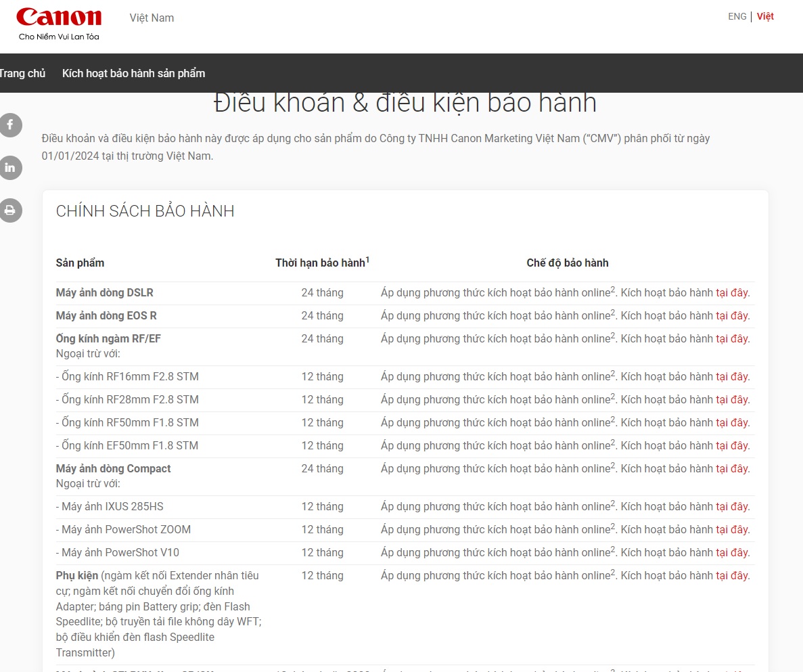803x672 pixels.
Task: Click 'tại đây' link for PowerShot ZOOM
Action: coord(732,530)
